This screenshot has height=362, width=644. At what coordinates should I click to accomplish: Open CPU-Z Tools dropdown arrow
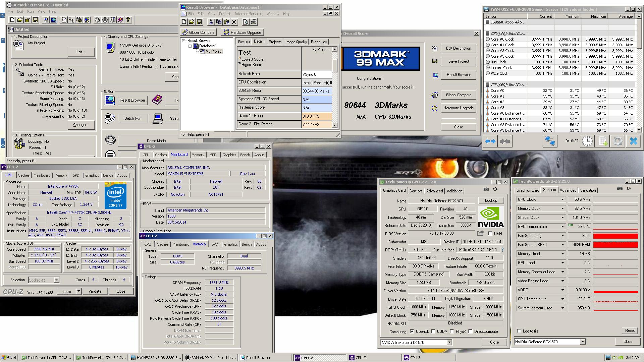(x=78, y=291)
